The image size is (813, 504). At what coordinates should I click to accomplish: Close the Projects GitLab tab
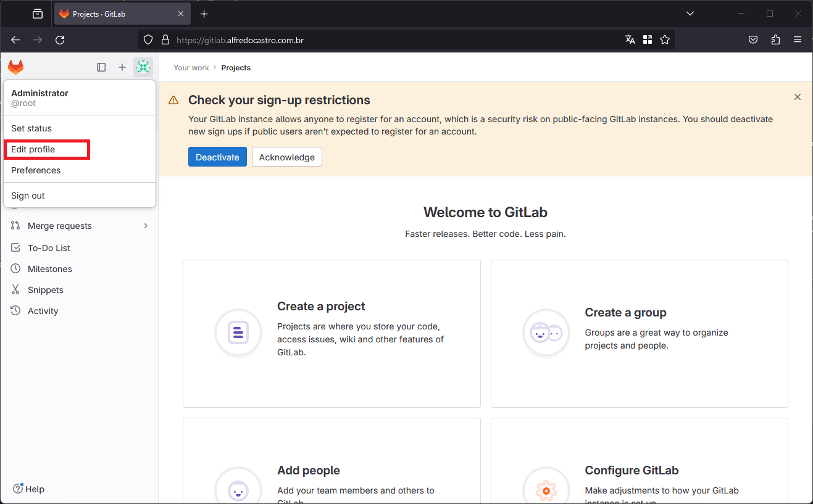click(181, 14)
